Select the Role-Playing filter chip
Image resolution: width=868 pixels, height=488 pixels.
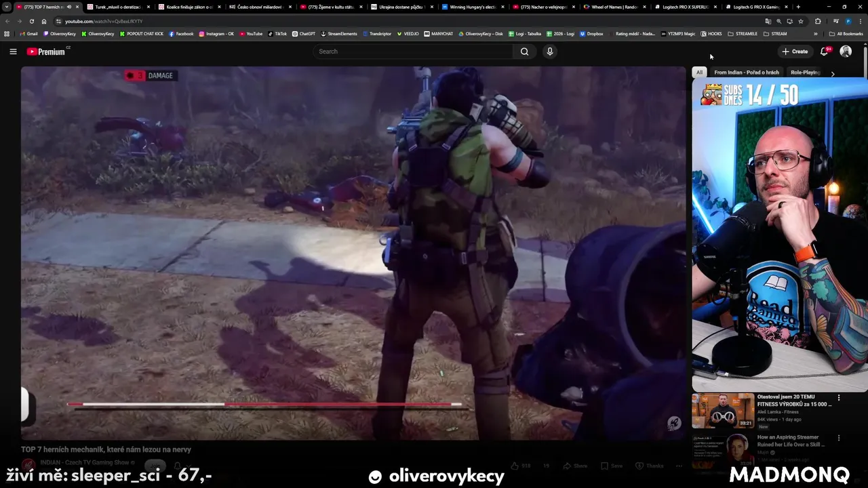pos(806,73)
